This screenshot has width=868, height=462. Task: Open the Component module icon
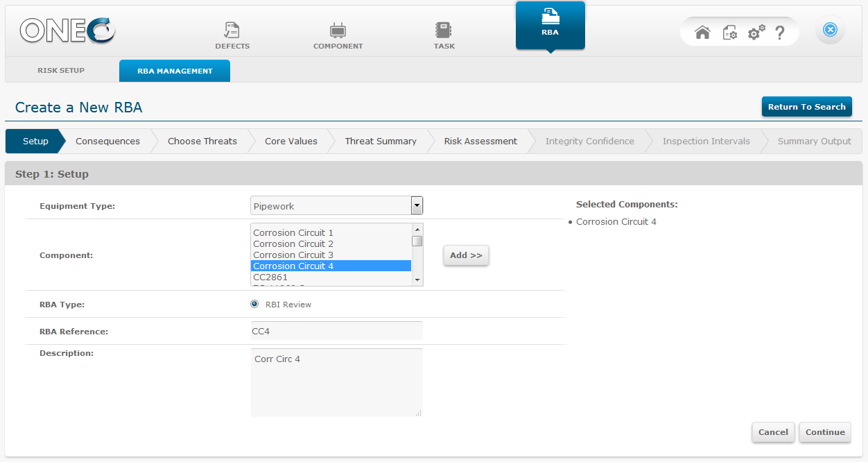pos(338,31)
